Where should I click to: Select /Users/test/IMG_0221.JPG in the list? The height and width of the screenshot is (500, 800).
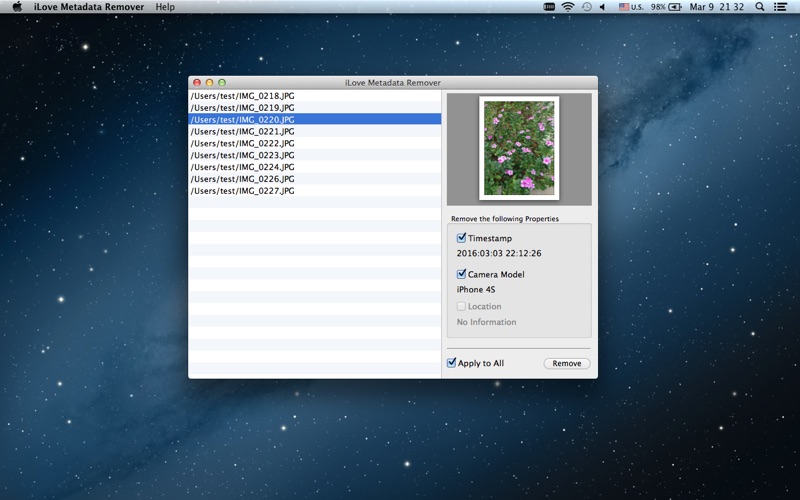click(x=315, y=131)
